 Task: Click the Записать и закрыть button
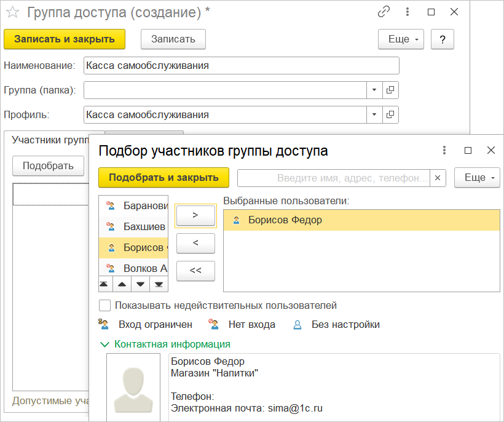click(x=65, y=39)
